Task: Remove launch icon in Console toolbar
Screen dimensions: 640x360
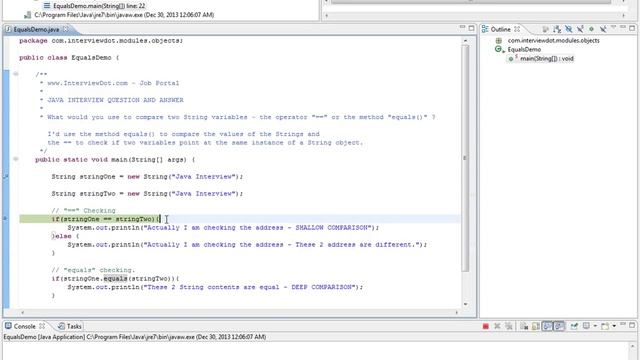Action: pos(497,326)
